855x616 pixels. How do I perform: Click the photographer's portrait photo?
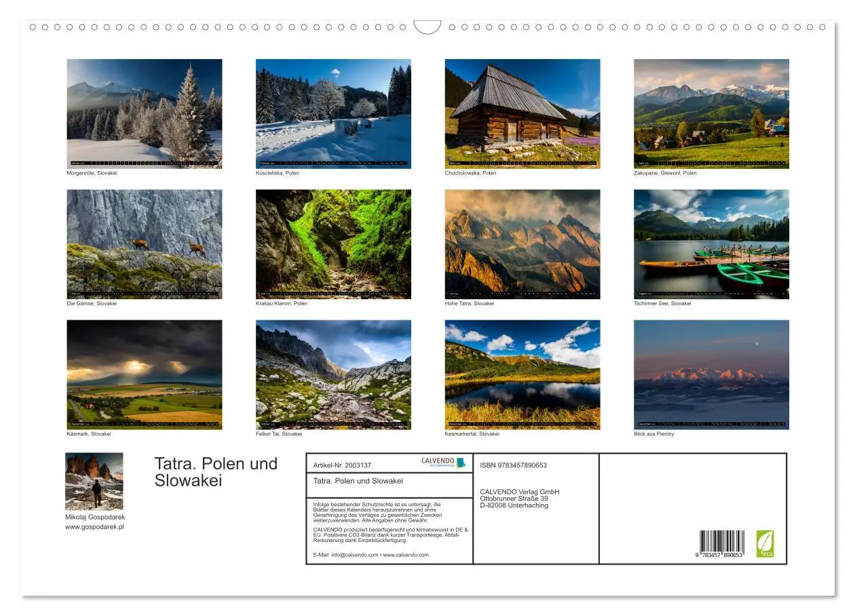pos(94,480)
